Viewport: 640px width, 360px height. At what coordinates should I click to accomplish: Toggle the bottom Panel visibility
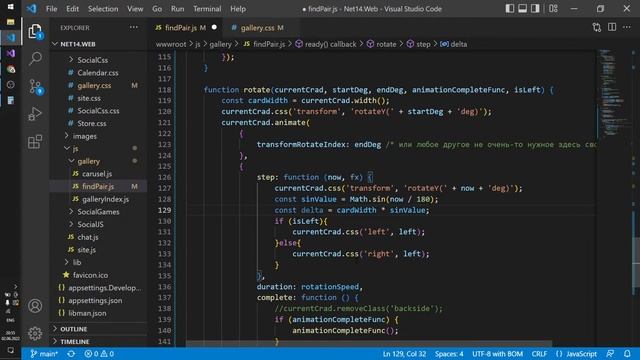coord(522,9)
